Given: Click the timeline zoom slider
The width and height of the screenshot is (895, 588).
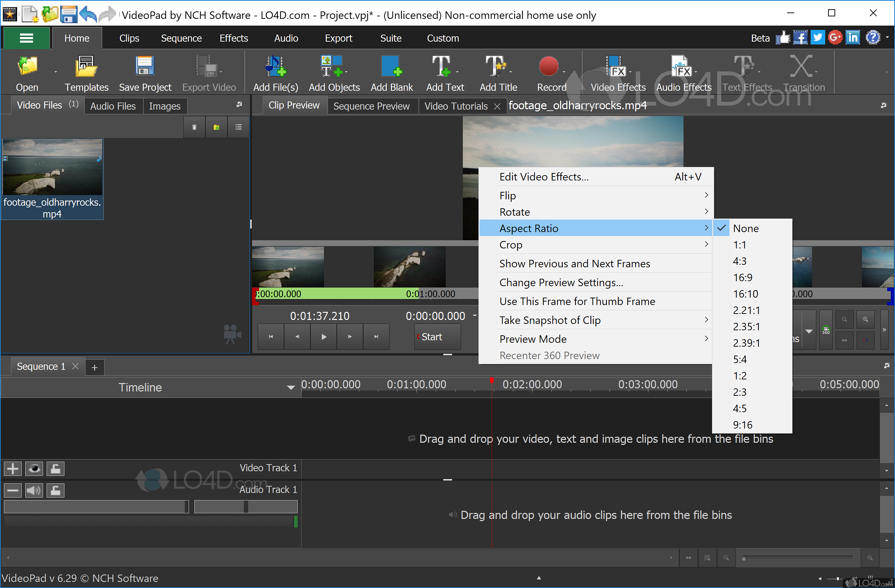Looking at the screenshot, I should [x=797, y=558].
